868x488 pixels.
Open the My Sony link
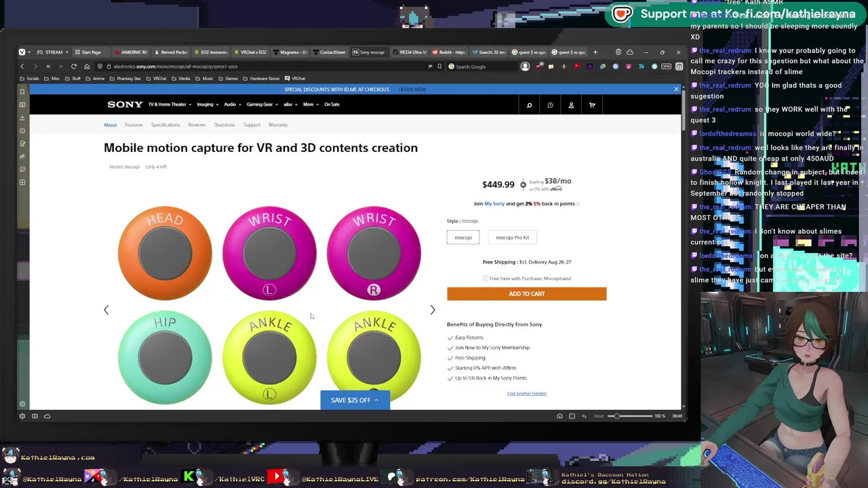point(494,203)
